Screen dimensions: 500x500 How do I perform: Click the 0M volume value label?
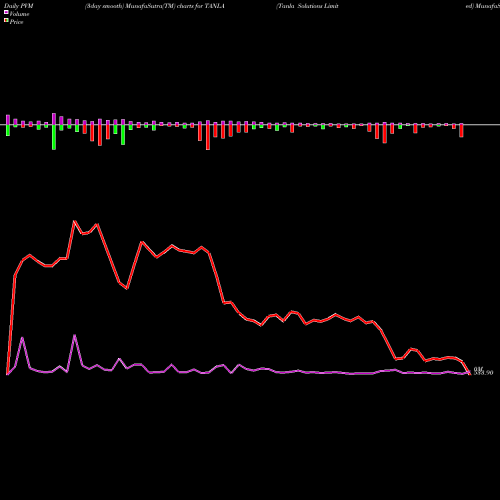point(478,369)
